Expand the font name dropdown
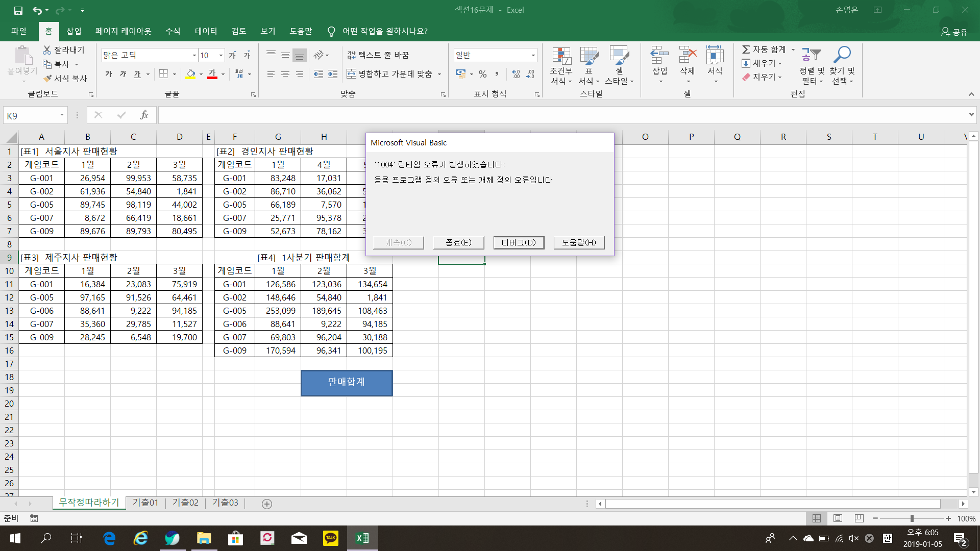The width and height of the screenshot is (980, 551). (194, 55)
